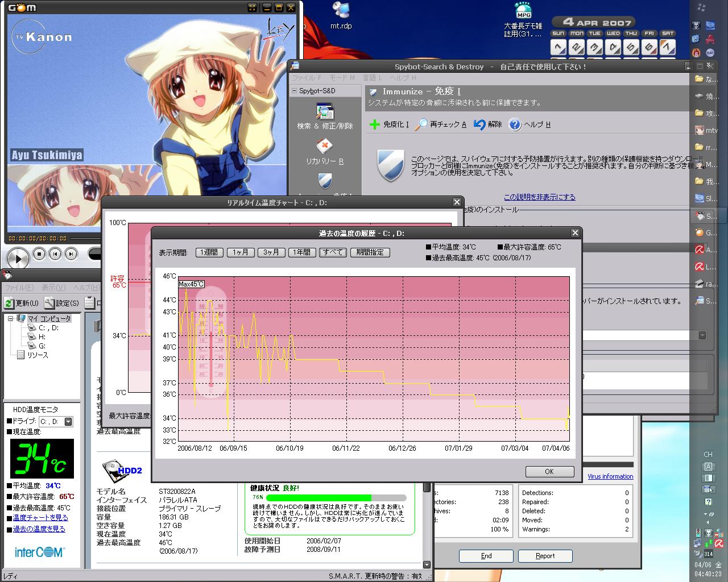The width and height of the screenshot is (728, 582).
Task: Open the mt.rdp desktop shortcut
Action: point(341,16)
